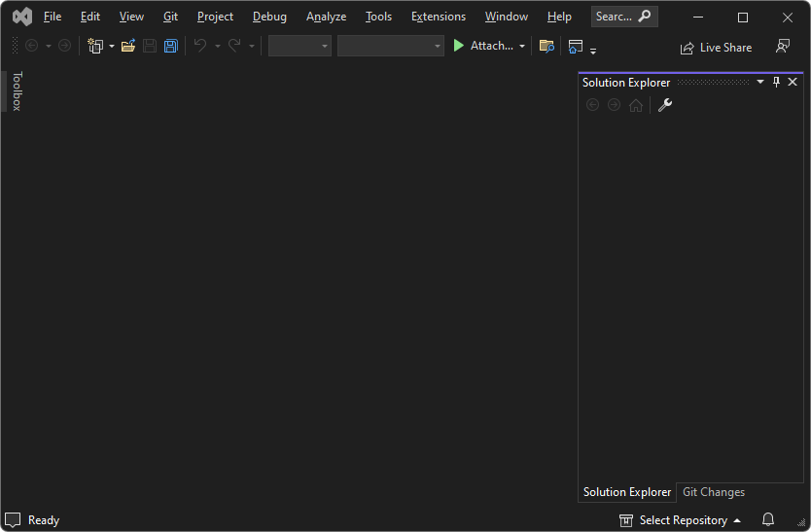
Task: Click the repository icon beside Select Repository
Action: (626, 520)
